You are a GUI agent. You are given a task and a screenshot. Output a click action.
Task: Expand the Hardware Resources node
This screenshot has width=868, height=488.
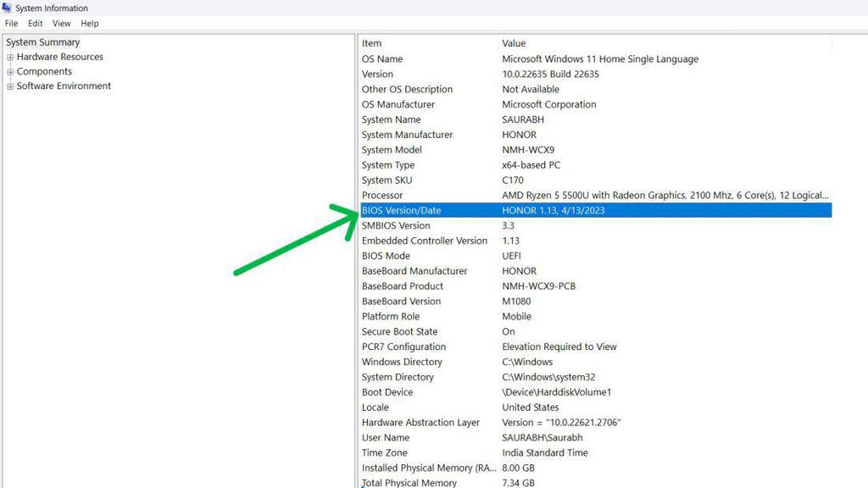10,57
